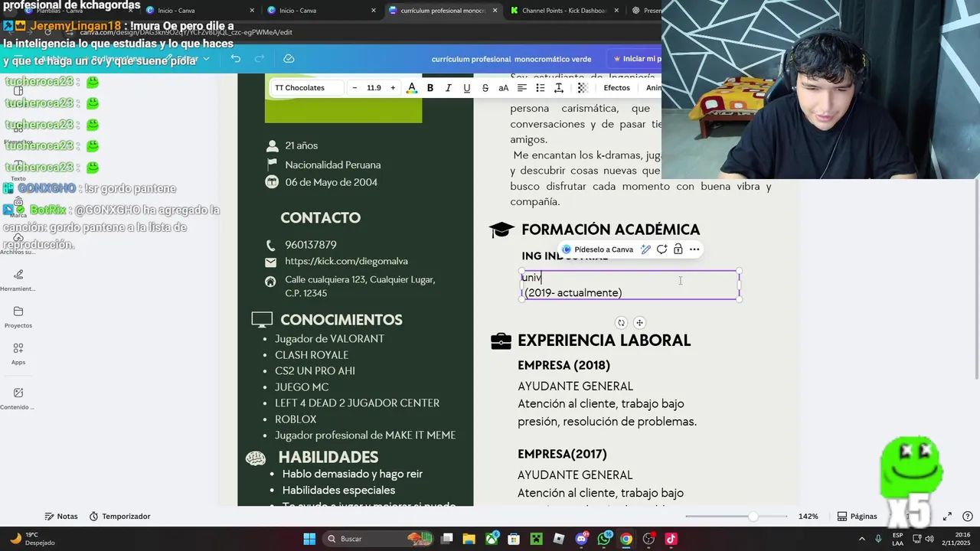Open text spacing options
This screenshot has width=980, height=551.
coord(559,88)
